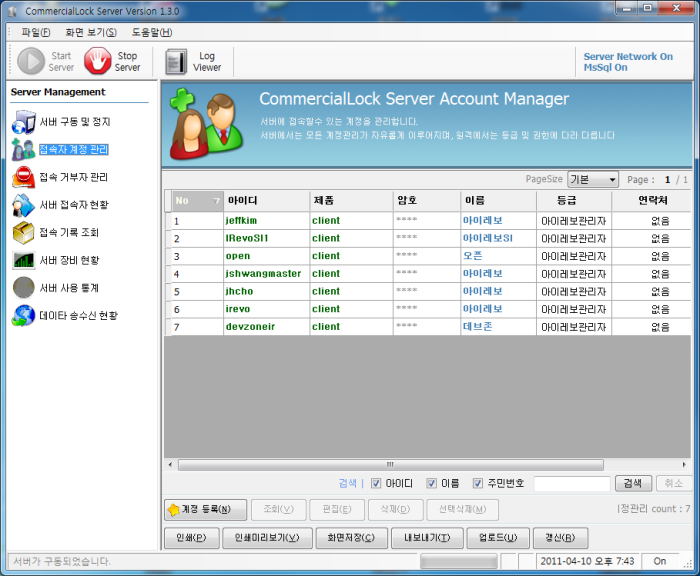Select 접속 기록 조회 sidebar label
Viewport: 700px width, 576px height.
[69, 233]
